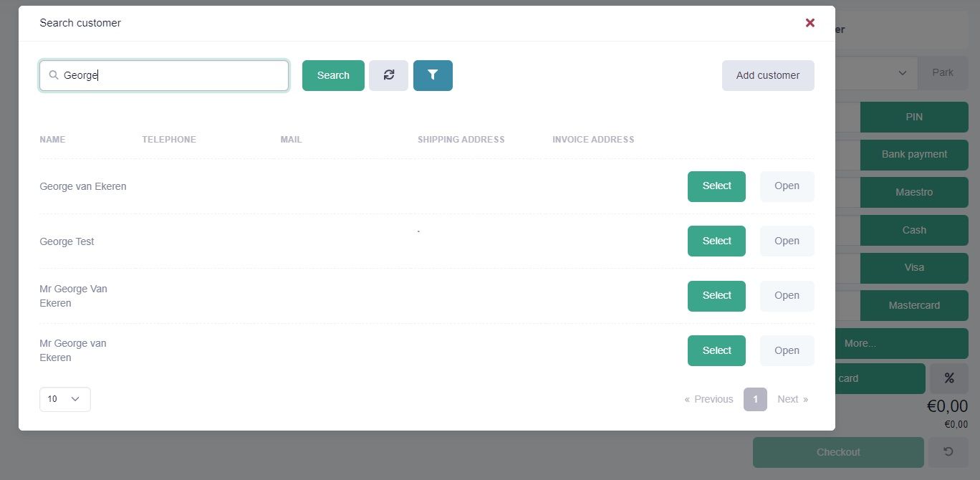Click the undo arrow beside Checkout
Screen dimensions: 980x480
pos(949,452)
